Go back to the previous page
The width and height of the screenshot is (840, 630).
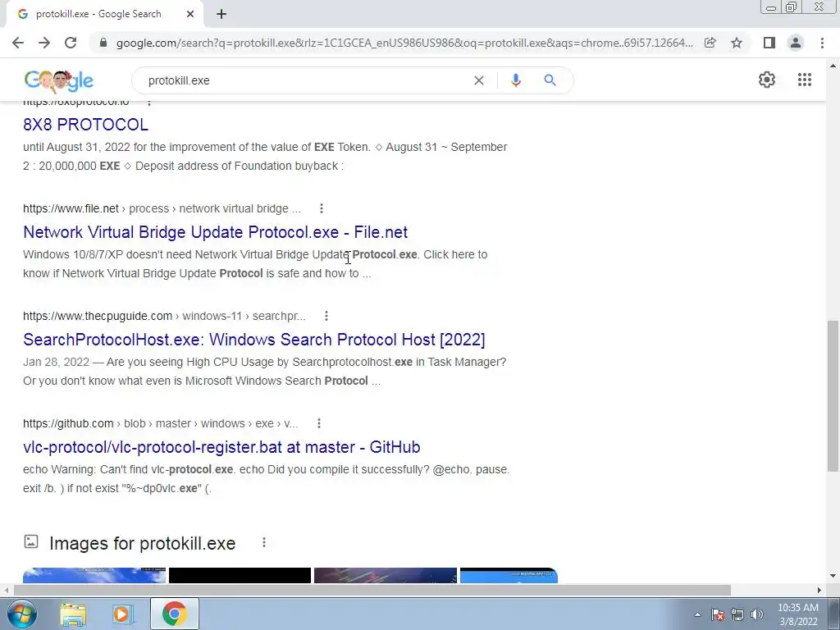tap(18, 43)
